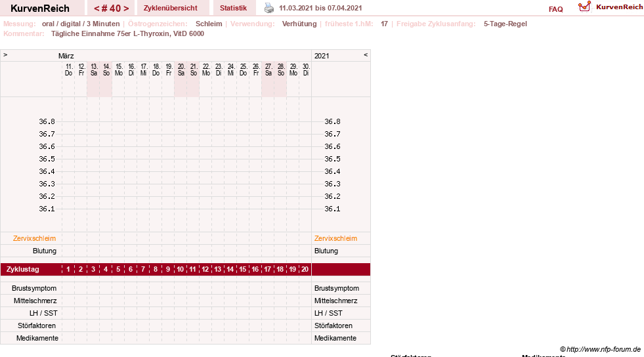Screen dimensions: 644x357
Task: Select cycle day 10
Action: coord(181,269)
